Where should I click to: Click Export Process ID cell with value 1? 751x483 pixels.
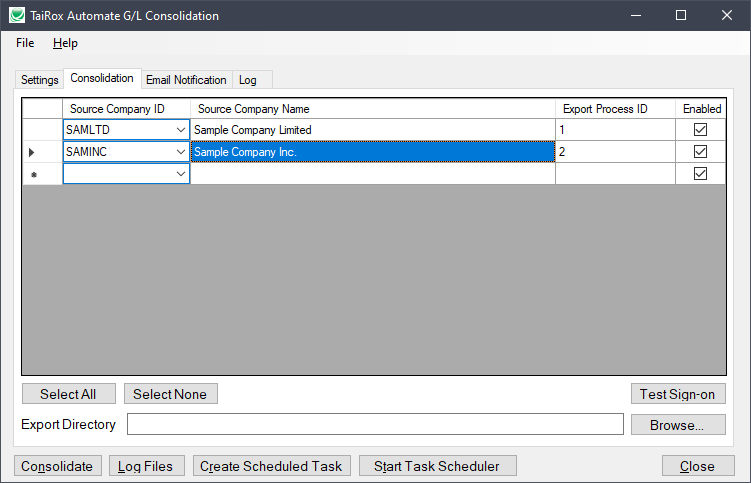click(615, 130)
